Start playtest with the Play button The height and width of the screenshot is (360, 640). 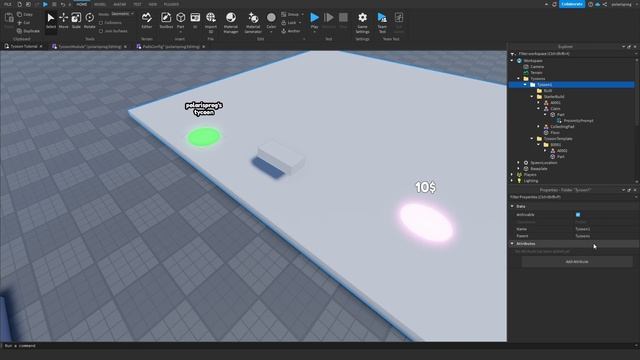(314, 18)
